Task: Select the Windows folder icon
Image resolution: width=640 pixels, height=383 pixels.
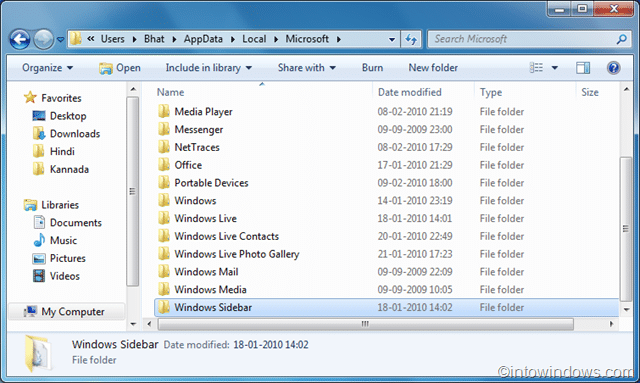Action: point(164,200)
